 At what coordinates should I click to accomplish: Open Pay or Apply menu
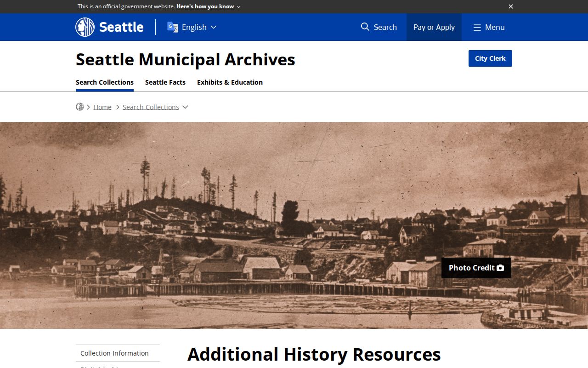[434, 27]
